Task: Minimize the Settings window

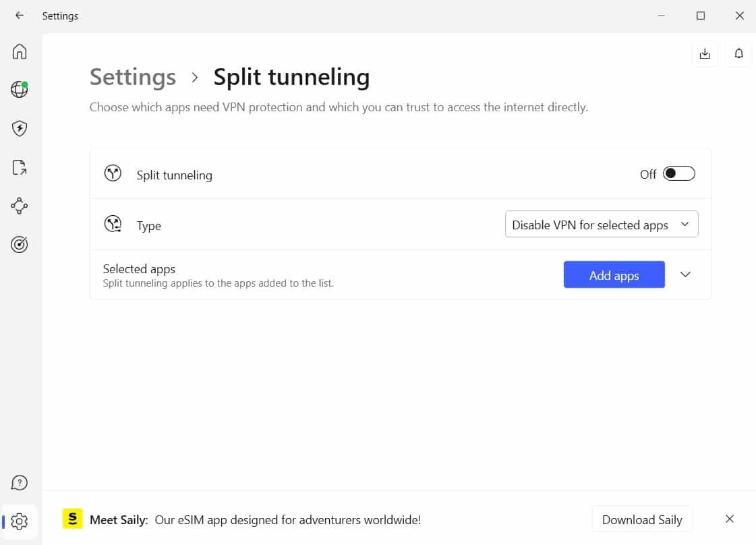Action: tap(662, 16)
